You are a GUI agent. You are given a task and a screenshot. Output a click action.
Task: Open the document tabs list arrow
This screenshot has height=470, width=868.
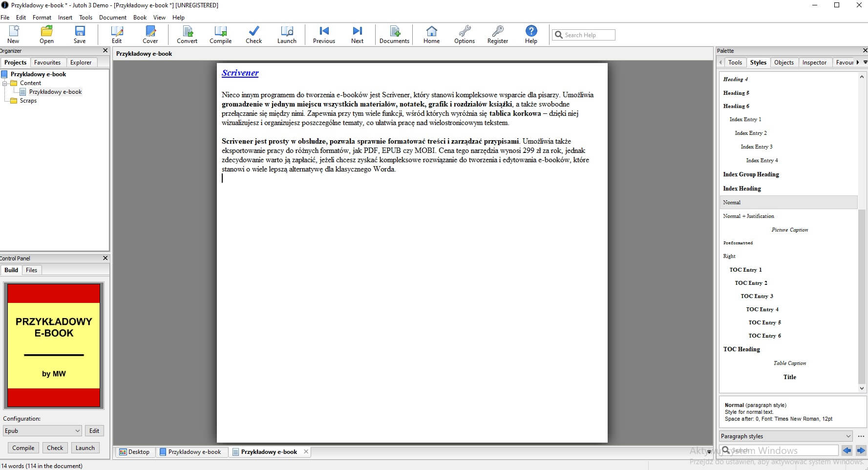tap(709, 452)
